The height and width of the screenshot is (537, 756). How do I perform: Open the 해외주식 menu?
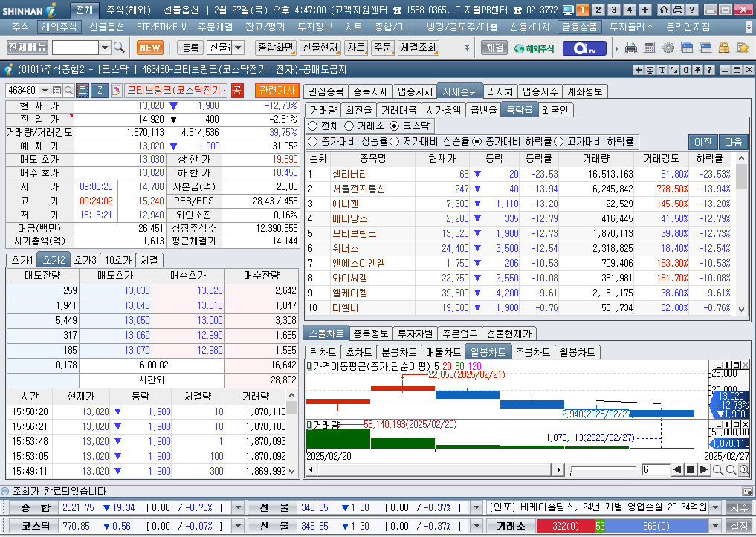click(59, 27)
